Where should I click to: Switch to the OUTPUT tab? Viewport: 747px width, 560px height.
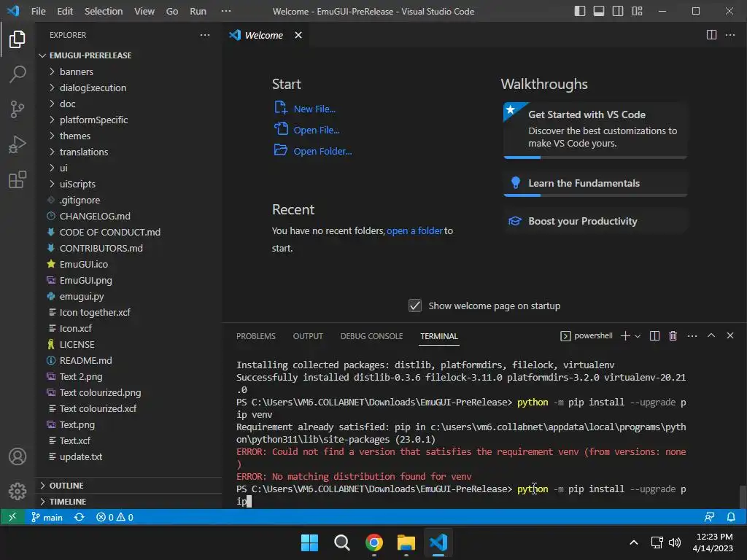point(308,336)
